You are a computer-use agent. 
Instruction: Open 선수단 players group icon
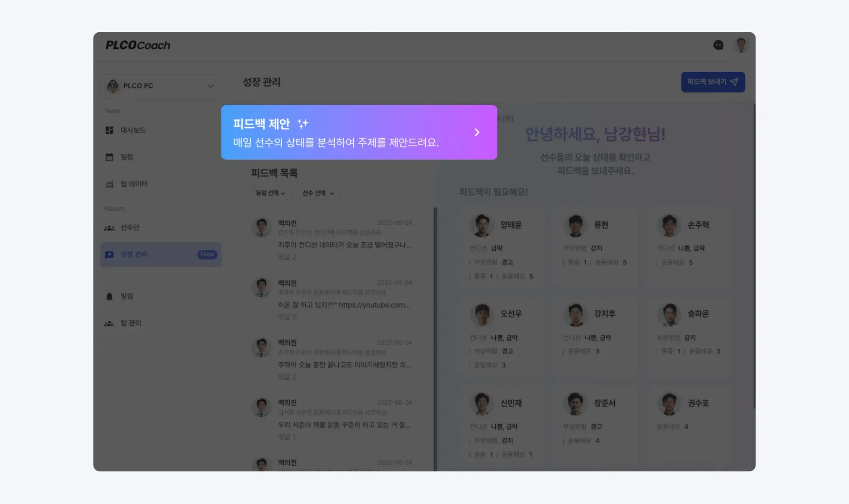coord(110,228)
